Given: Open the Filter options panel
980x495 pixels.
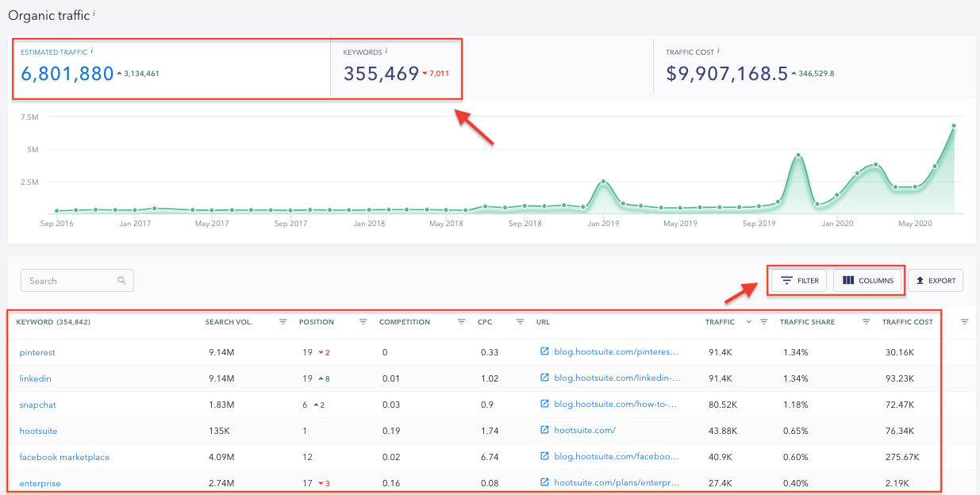Looking at the screenshot, I should pyautogui.click(x=799, y=280).
